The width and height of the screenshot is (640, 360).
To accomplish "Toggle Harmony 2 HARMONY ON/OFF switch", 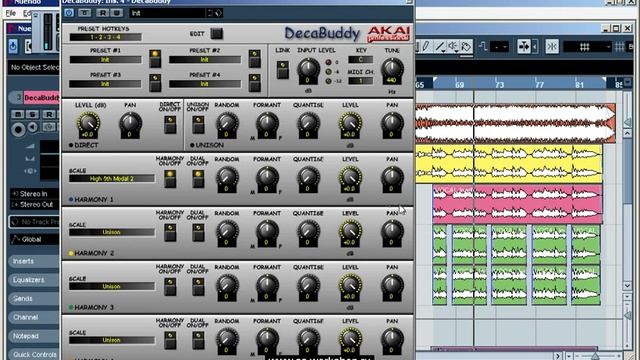I will coord(170,233).
